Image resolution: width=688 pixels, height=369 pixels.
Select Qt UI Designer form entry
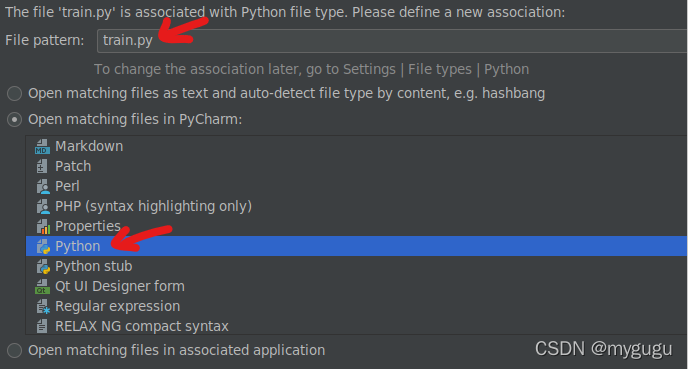[356, 287]
